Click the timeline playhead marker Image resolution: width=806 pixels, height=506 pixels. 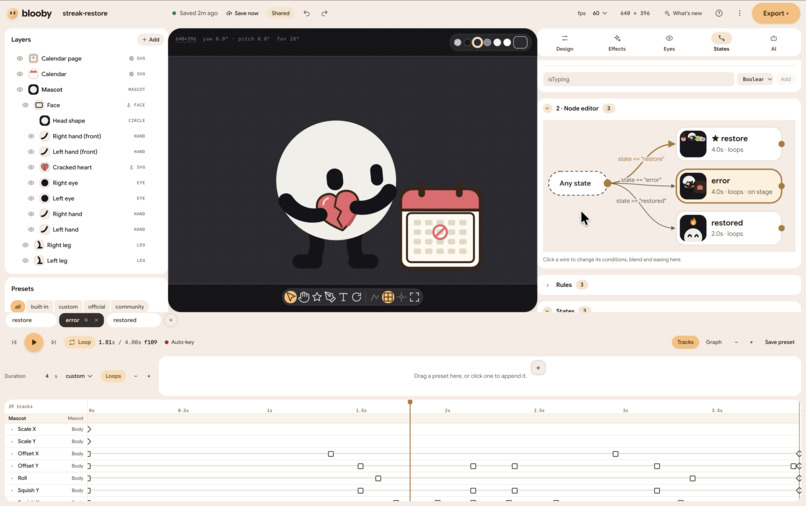coord(410,402)
